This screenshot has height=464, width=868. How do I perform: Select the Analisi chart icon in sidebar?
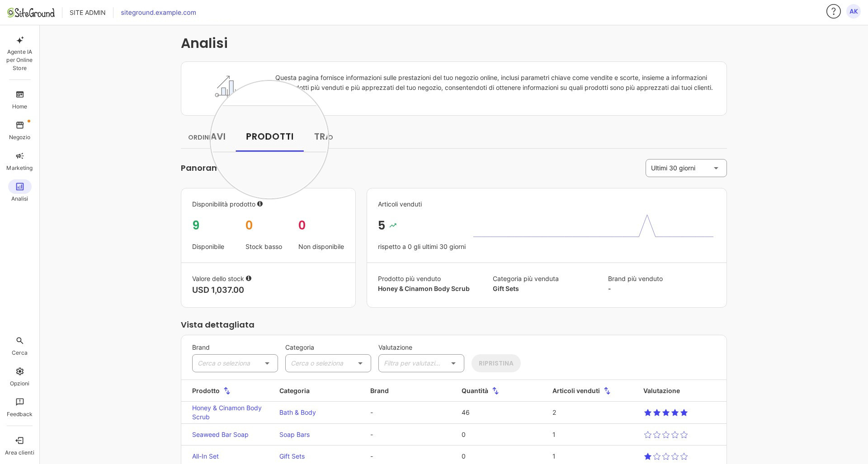tap(19, 187)
